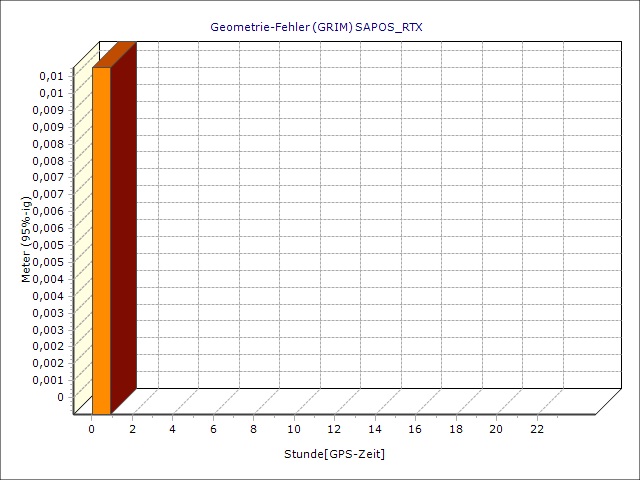Select hour 22 on the x-axis
This screenshot has width=640, height=480.
pyautogui.click(x=537, y=429)
